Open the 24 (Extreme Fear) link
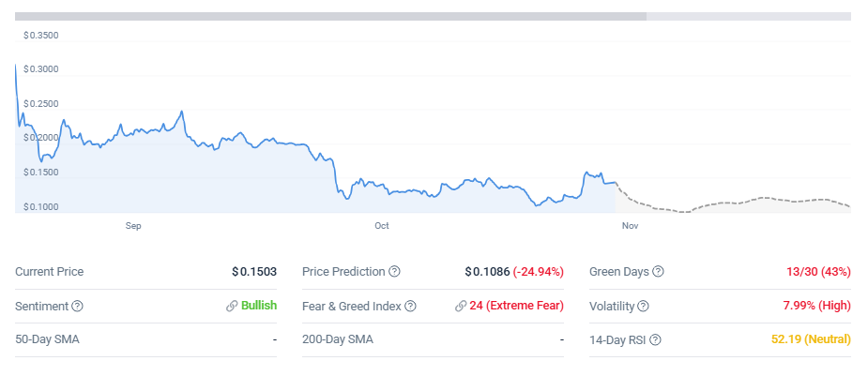Image resolution: width=868 pixels, height=376 pixels. [x=516, y=306]
